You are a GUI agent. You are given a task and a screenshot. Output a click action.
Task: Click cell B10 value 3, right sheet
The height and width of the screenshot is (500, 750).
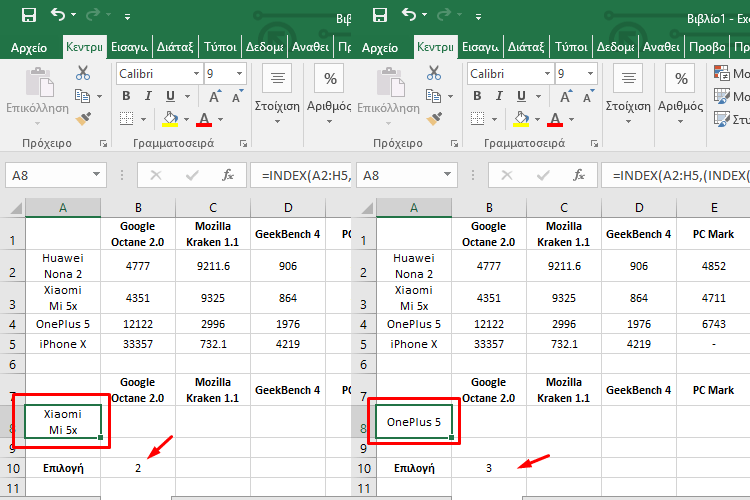[489, 468]
